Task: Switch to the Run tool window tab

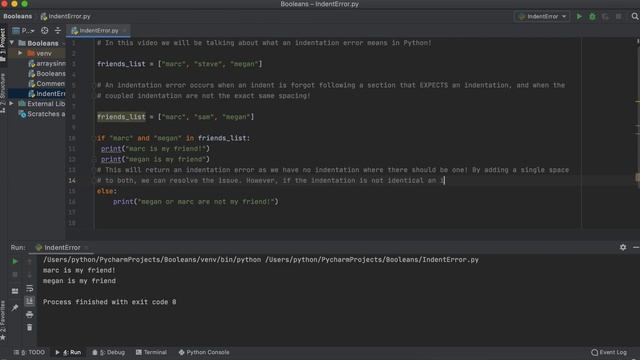Action: click(x=68, y=352)
